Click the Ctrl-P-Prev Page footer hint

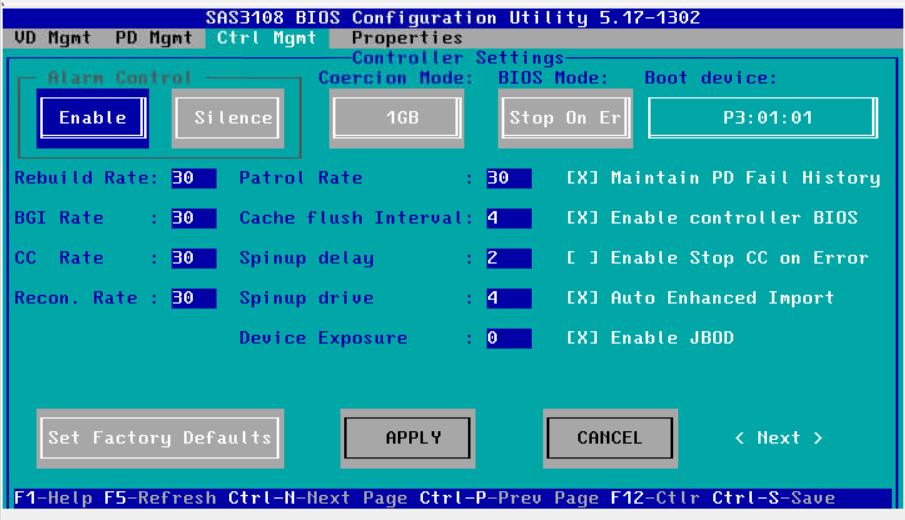pos(509,498)
